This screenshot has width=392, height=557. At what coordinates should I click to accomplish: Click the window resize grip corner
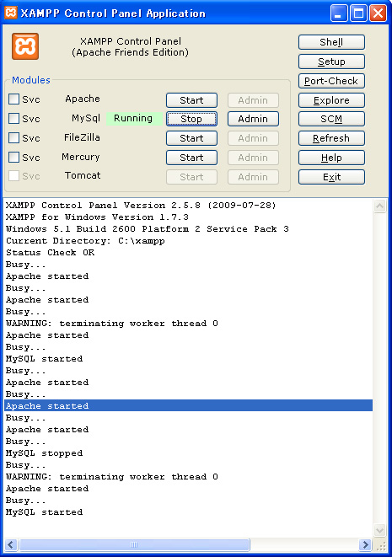(381, 546)
